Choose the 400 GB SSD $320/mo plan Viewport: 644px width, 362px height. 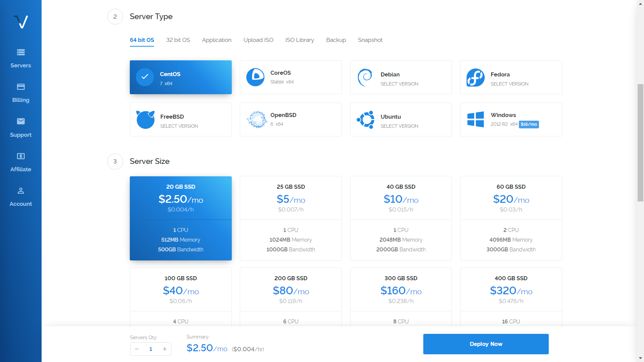tap(511, 297)
